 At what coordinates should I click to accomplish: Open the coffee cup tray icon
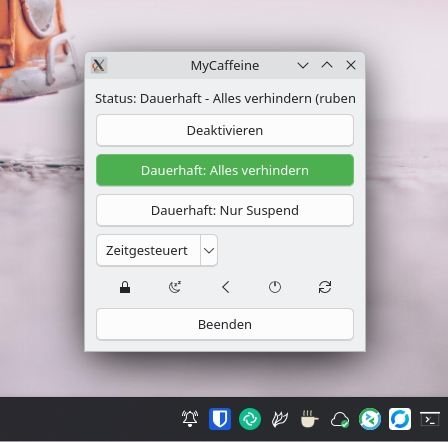310,419
